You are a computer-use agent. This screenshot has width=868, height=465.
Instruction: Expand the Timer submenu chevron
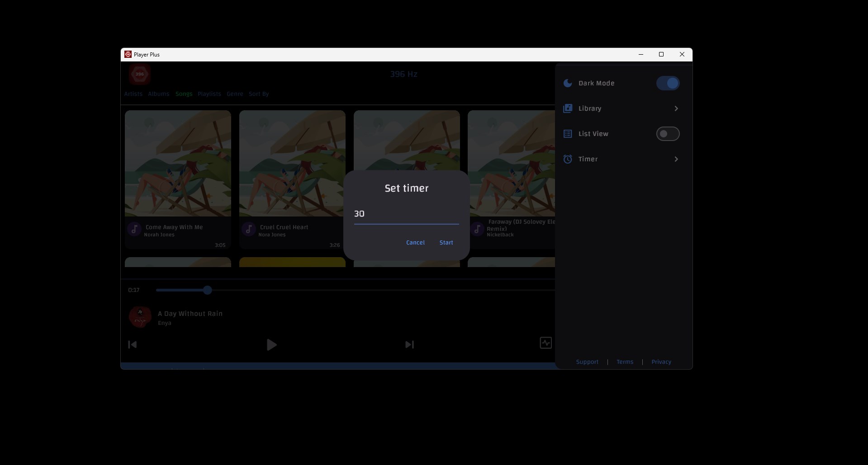click(x=676, y=159)
